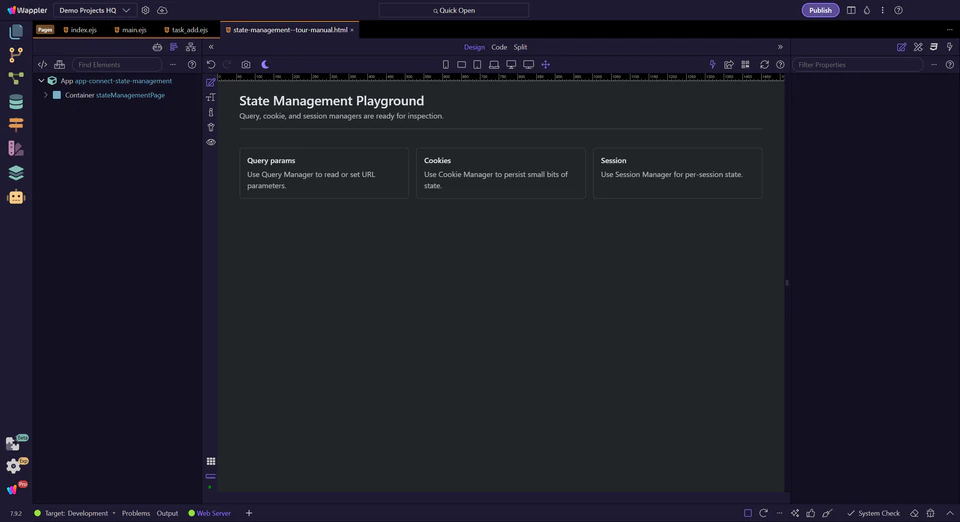This screenshot has width=960, height=522.
Task: Open design view help icon
Action: pos(780,64)
